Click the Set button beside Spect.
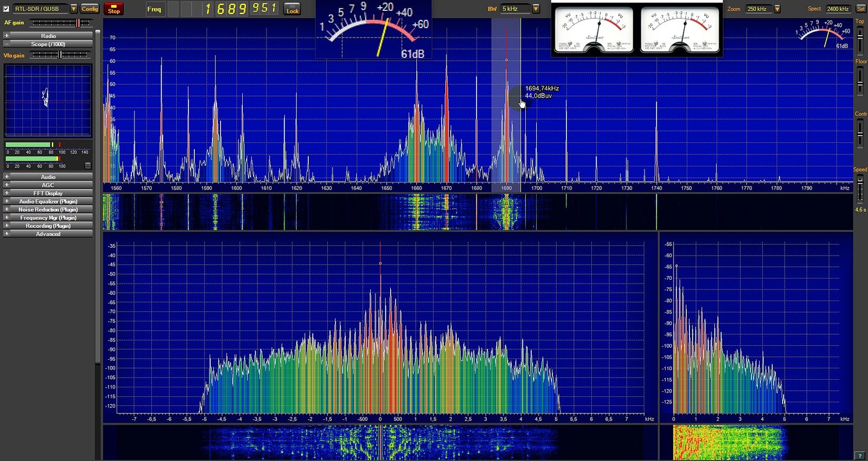 click(860, 9)
